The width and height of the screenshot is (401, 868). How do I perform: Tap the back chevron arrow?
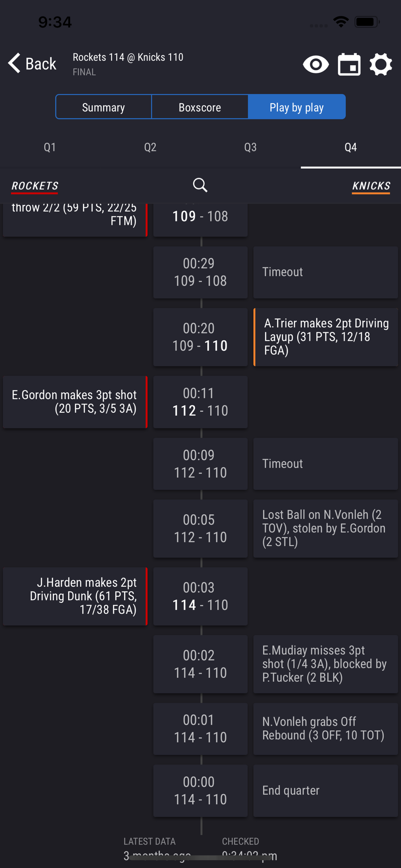tap(14, 63)
